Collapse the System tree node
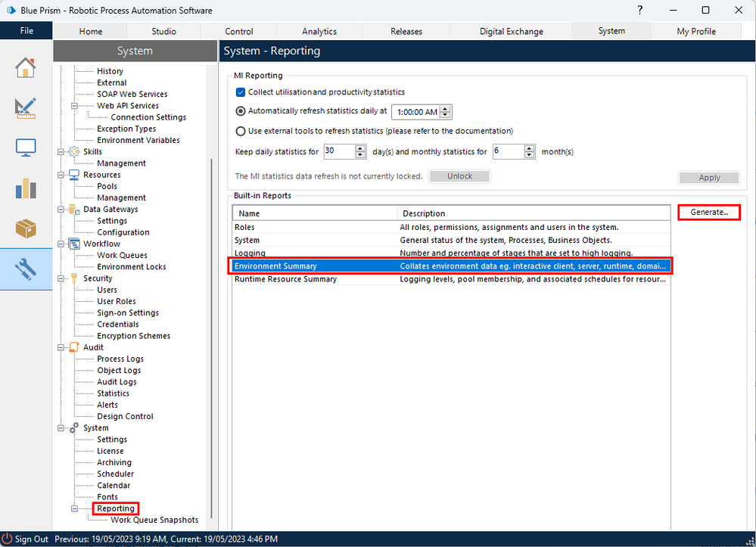 click(x=61, y=428)
